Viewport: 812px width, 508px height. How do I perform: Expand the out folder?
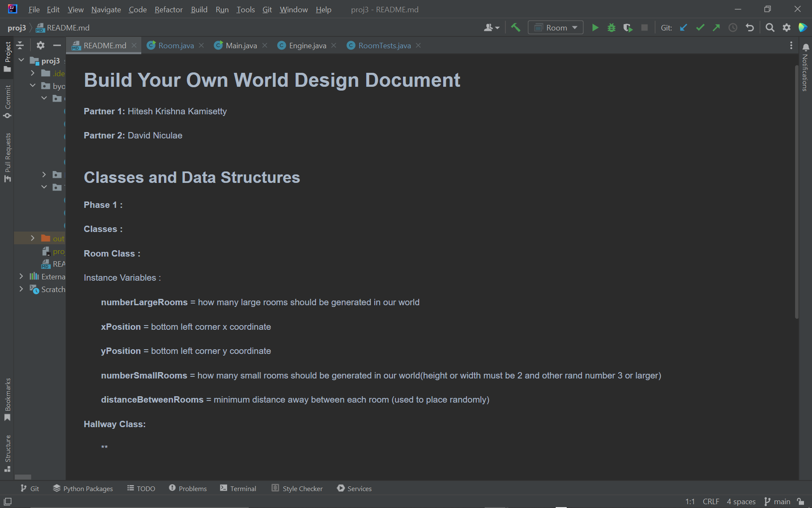(x=33, y=238)
